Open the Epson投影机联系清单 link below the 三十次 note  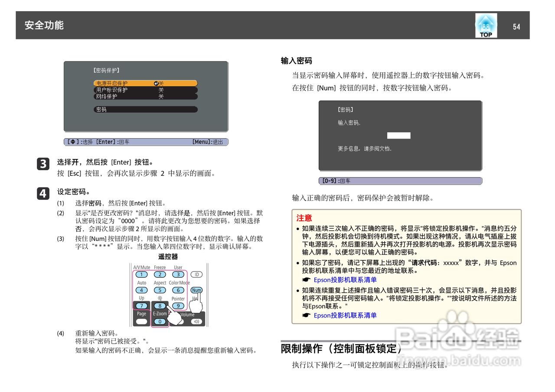pyautogui.click(x=345, y=315)
